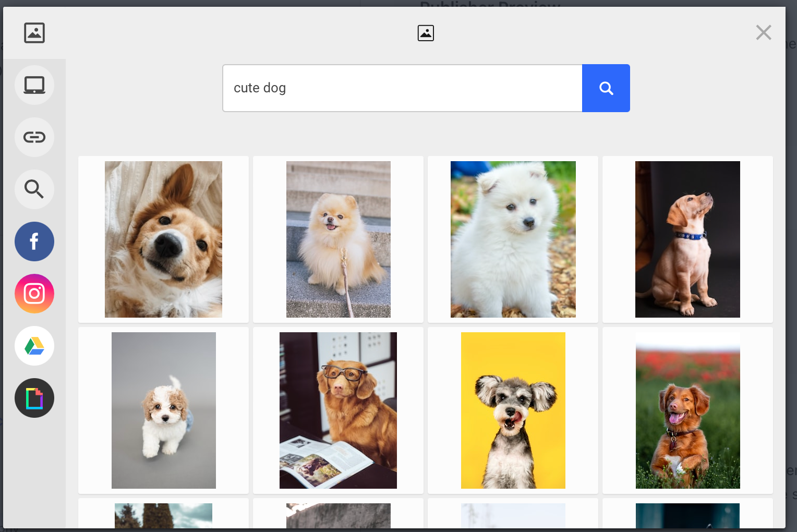The height and width of the screenshot is (532, 797).
Task: Submit search with blue magnifier button
Action: pos(606,88)
